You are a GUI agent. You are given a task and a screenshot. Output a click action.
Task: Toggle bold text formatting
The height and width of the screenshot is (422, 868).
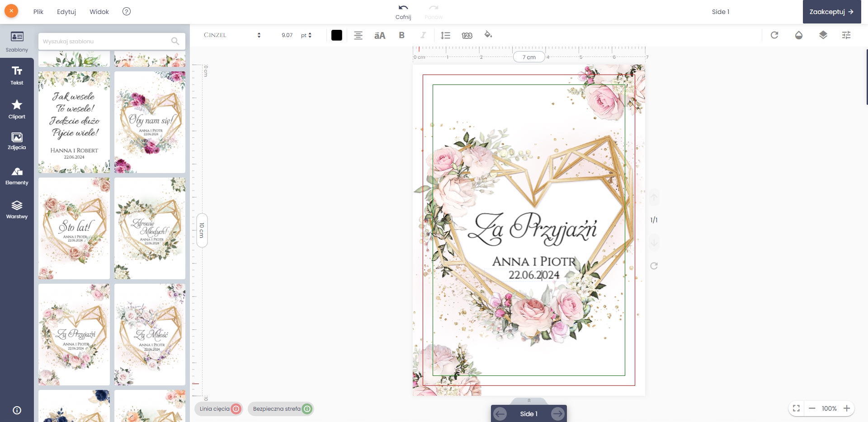click(x=401, y=35)
